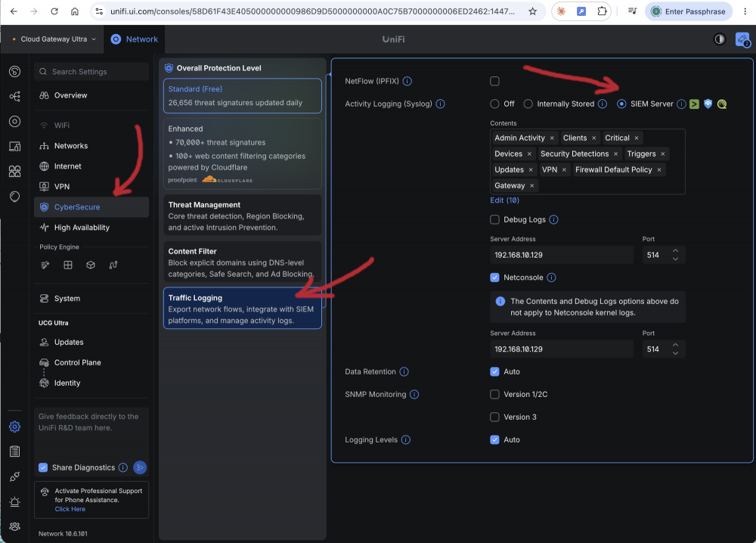This screenshot has width=756, height=543.
Task: Click the blue shield SIEM icon
Action: coord(708,104)
